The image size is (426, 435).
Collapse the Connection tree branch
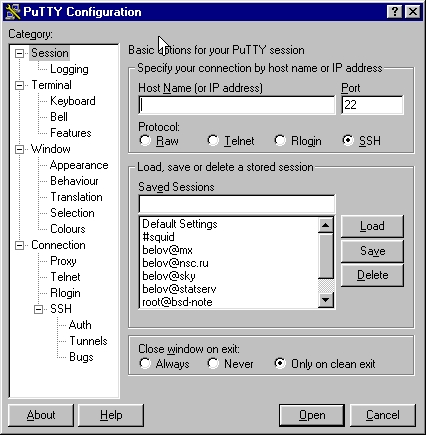pyautogui.click(x=20, y=246)
